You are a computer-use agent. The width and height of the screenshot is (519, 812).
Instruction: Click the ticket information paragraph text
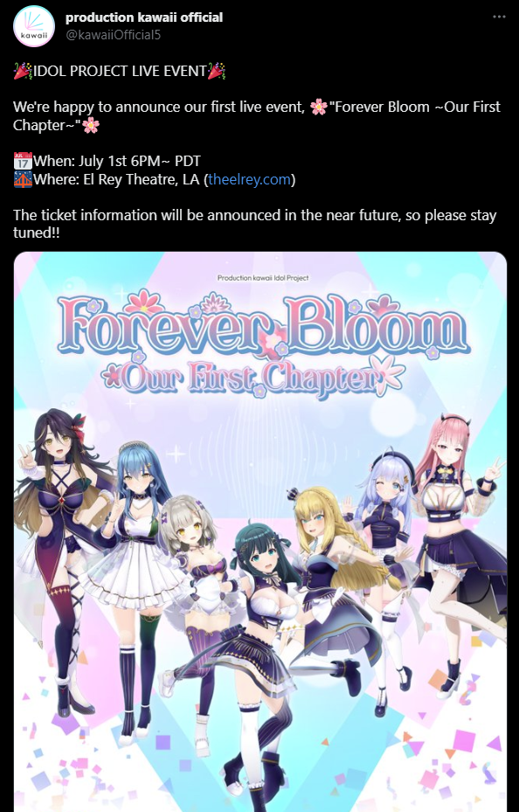point(254,224)
